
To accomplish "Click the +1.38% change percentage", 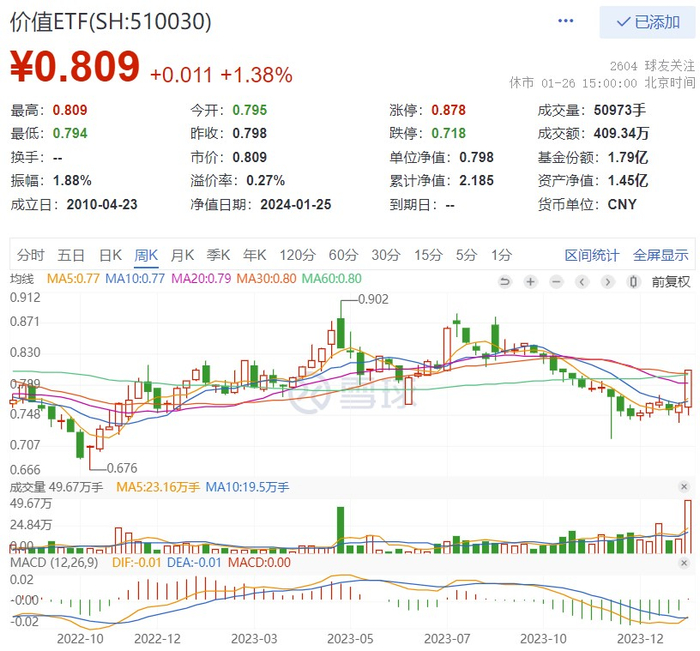I will point(257,75).
